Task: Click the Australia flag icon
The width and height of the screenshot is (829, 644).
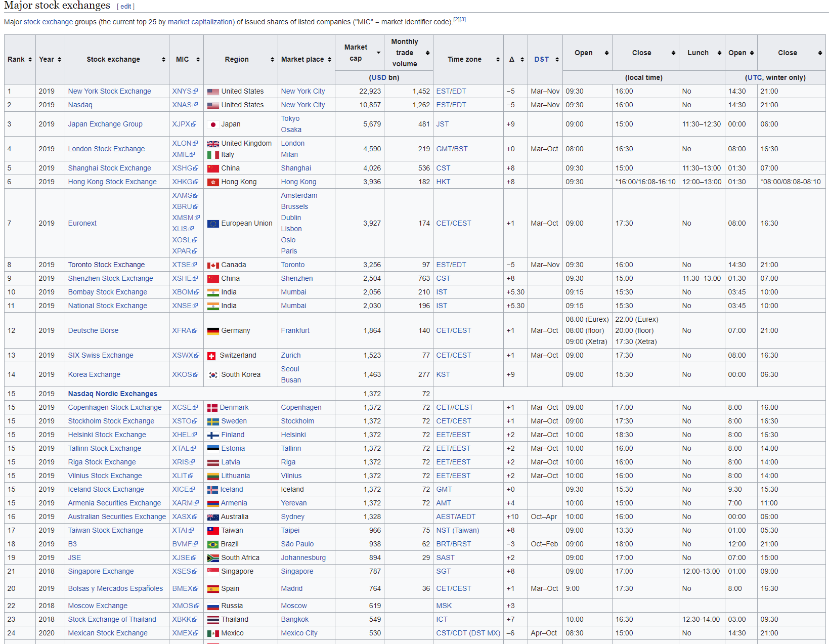Action: coord(213,517)
